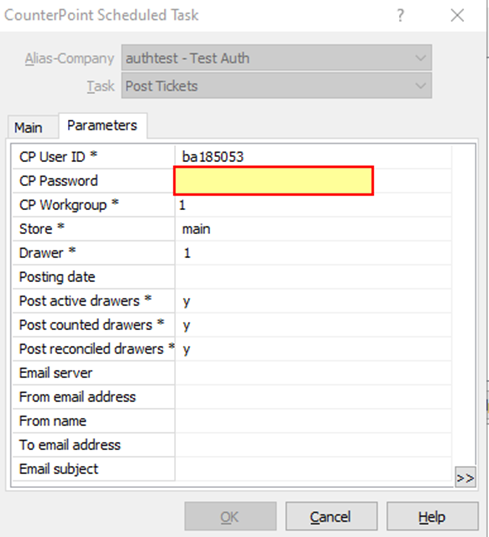
Task: Close the CounterPoint Scheduled Task dialog
Action: [457, 15]
